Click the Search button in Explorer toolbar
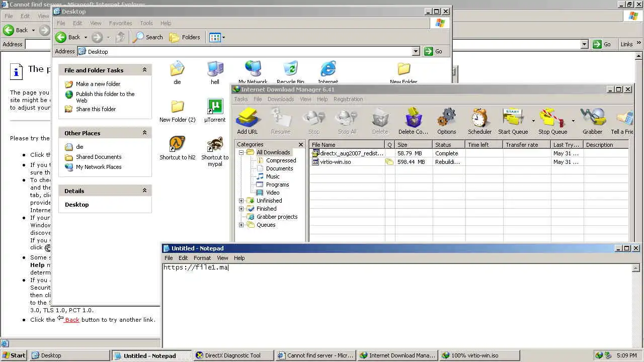Viewport: 644px width, 362px height. point(148,37)
